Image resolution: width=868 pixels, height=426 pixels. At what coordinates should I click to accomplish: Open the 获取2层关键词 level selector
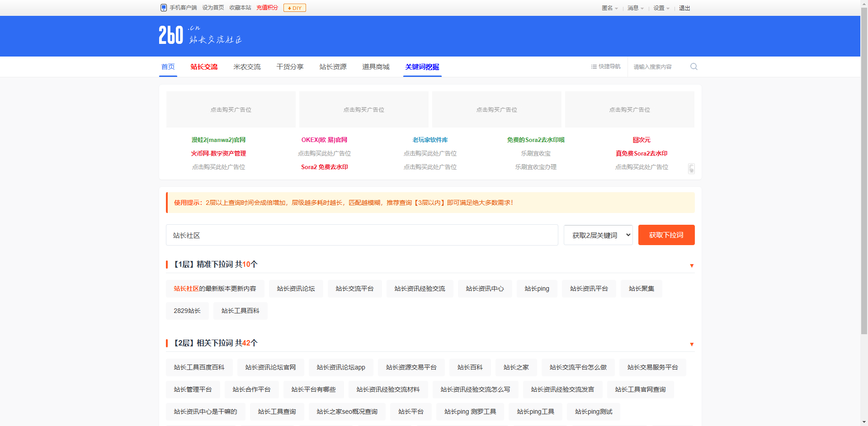[598, 235]
